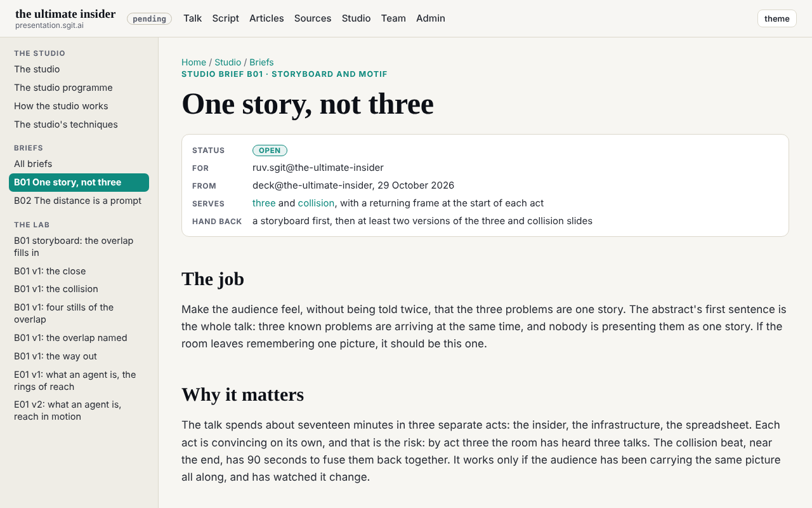
Task: Open 'E01 v1: what an agent is, the rings of reach'
Action: [79, 380]
